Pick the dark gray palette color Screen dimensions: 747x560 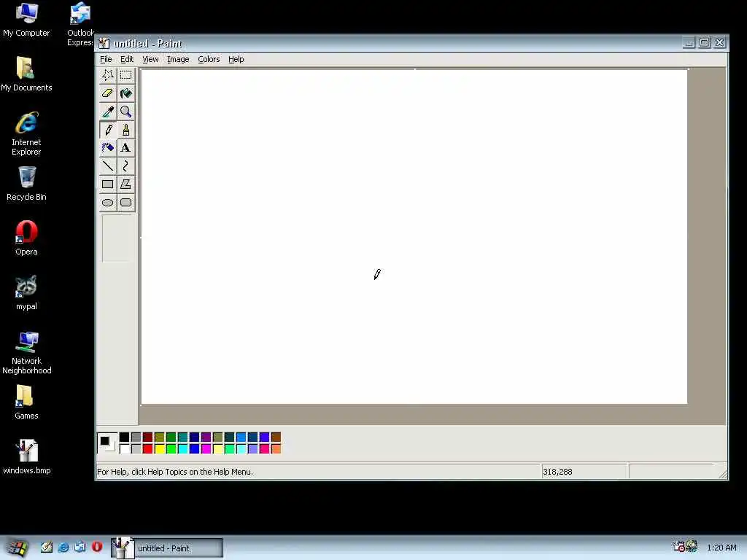point(136,437)
